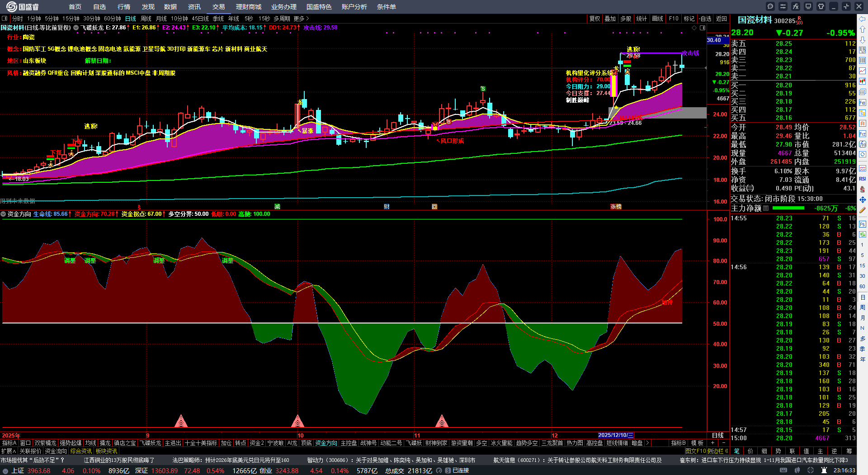Click the blue four-way move arrows icon

[x=863, y=199]
